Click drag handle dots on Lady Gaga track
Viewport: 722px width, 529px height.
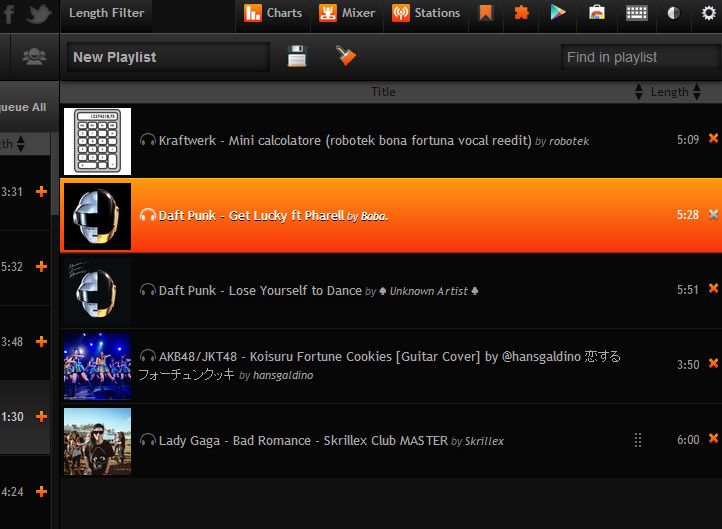pos(638,440)
